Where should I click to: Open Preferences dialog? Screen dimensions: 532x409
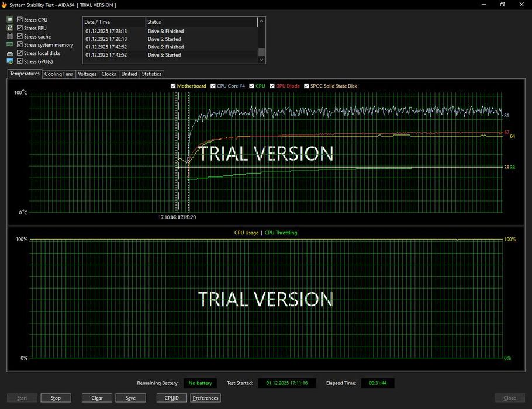point(206,398)
